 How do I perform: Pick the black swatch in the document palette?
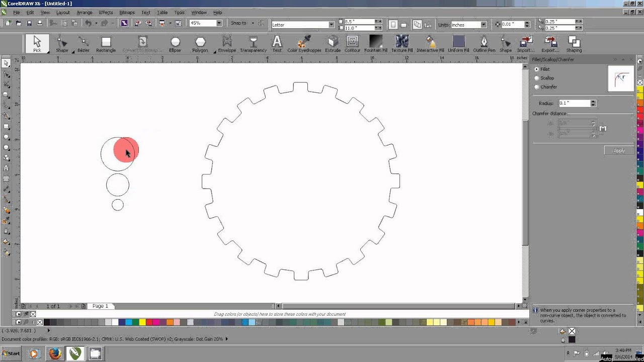point(47,322)
